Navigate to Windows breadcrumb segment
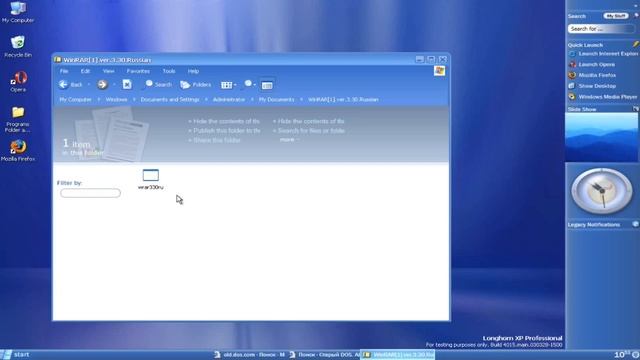This screenshot has height=360, width=640. [x=116, y=100]
